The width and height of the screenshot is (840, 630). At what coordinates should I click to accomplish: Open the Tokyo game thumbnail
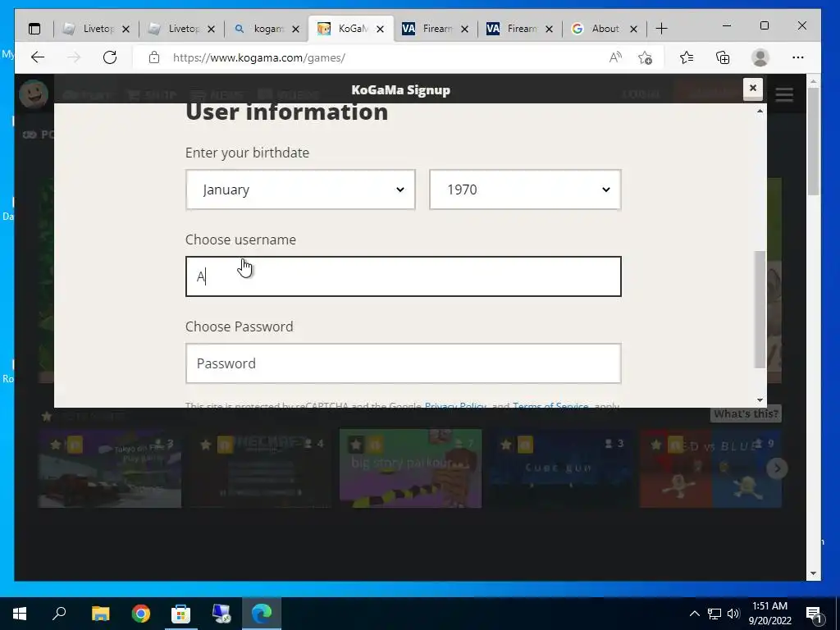tap(110, 468)
